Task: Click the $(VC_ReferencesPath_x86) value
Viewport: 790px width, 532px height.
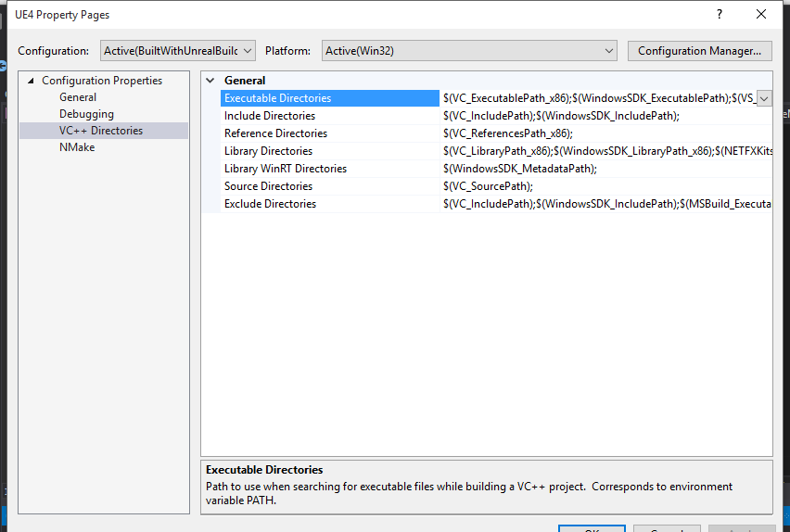Action: [508, 133]
